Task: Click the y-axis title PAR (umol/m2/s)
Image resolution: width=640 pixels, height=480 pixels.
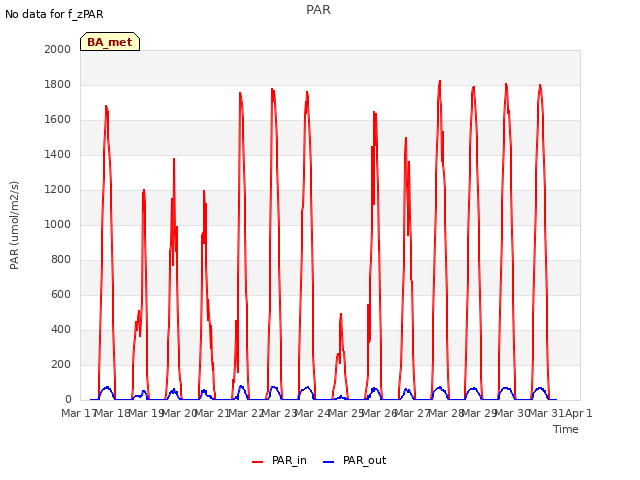Action: pyautogui.click(x=14, y=225)
